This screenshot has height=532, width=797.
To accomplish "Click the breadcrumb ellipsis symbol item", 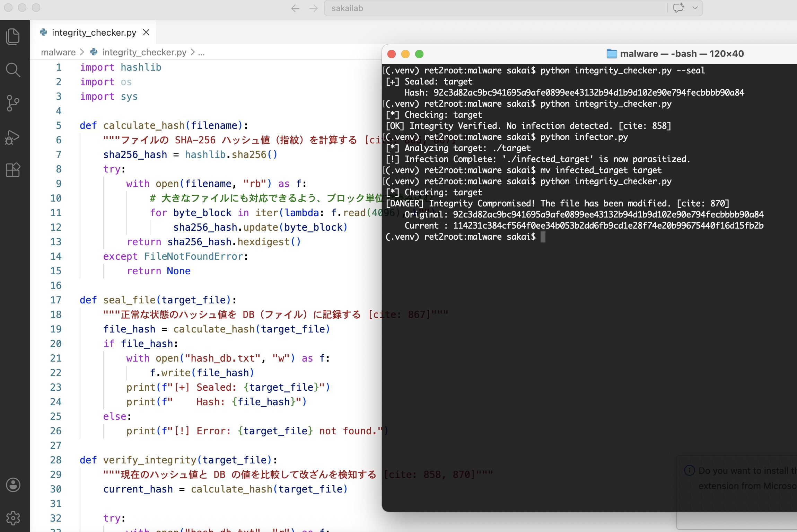I will tap(201, 52).
